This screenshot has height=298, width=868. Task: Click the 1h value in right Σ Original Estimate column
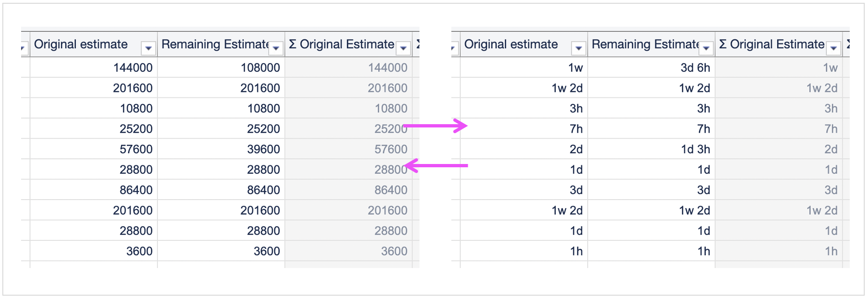pos(832,251)
